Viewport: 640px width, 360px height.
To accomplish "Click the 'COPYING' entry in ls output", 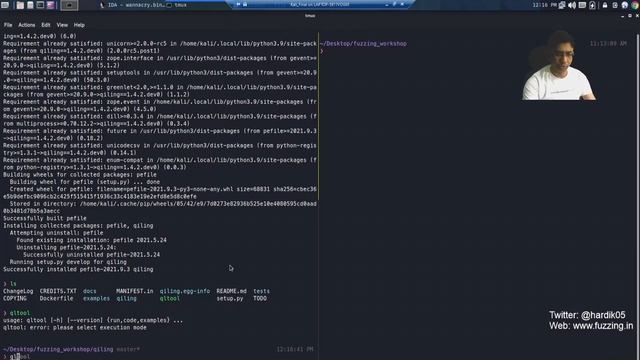I will coord(15,298).
